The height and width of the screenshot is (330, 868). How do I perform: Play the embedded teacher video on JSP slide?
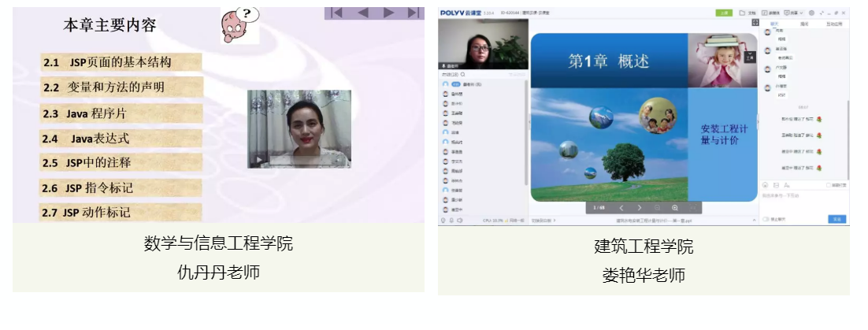(258, 161)
